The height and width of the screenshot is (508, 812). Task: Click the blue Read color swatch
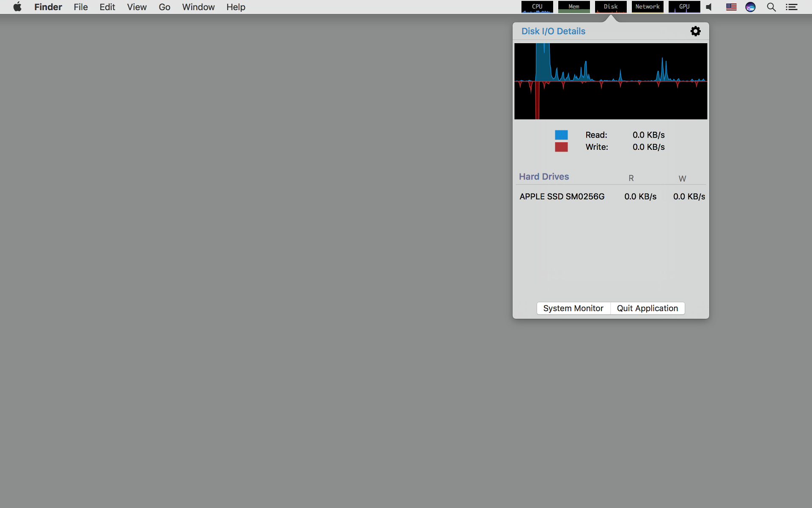[561, 135]
